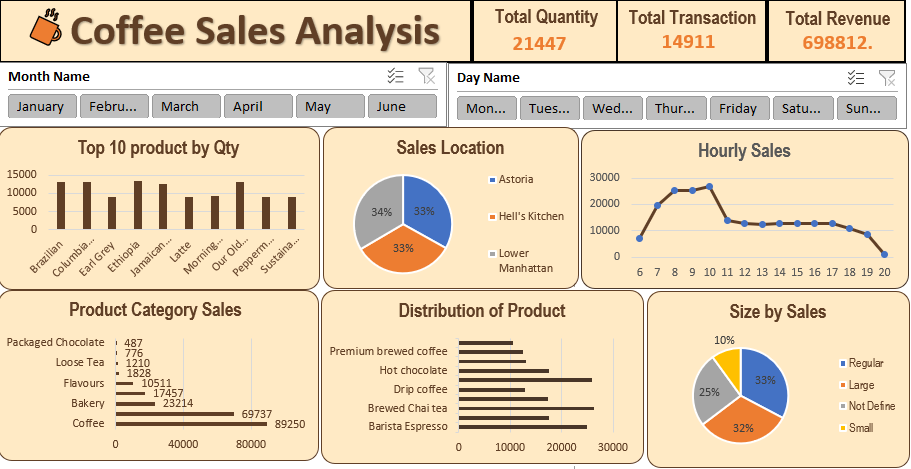Toggle multi-select in Day Name slicer
The width and height of the screenshot is (911, 469).
(x=855, y=78)
